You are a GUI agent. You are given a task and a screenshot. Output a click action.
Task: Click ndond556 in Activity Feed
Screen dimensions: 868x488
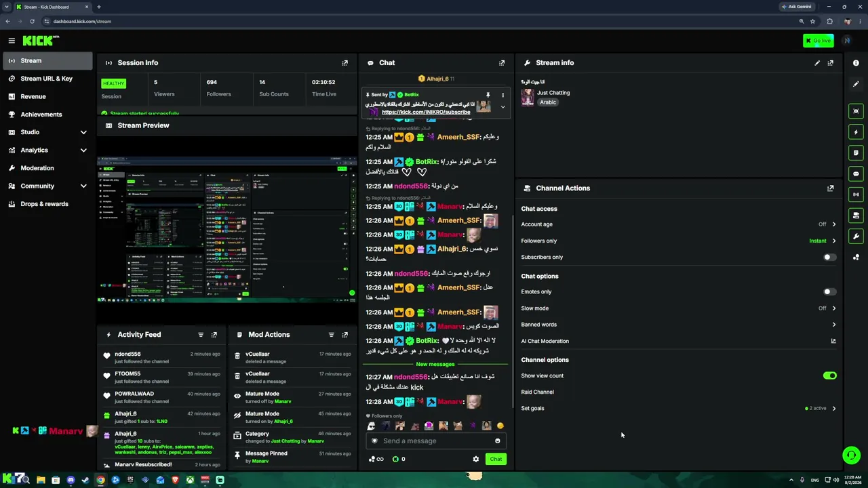click(127, 354)
